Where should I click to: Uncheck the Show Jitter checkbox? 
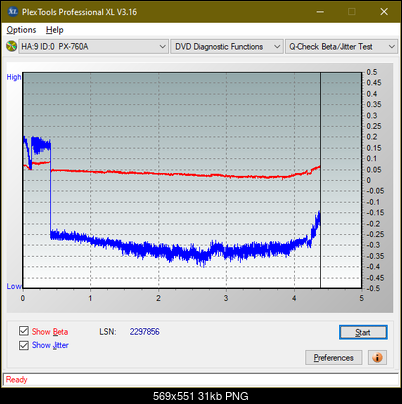click(x=24, y=345)
